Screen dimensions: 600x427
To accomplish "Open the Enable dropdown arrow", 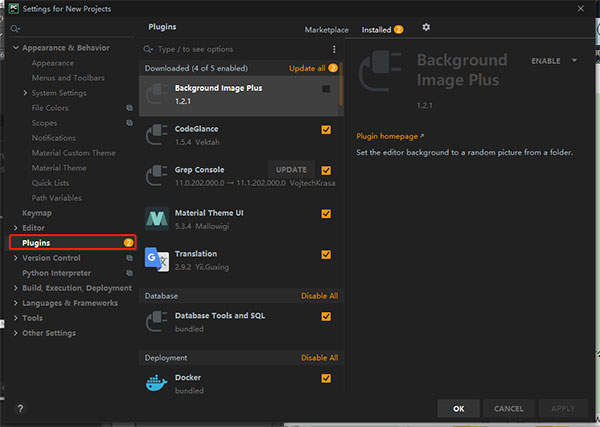I will [x=575, y=61].
